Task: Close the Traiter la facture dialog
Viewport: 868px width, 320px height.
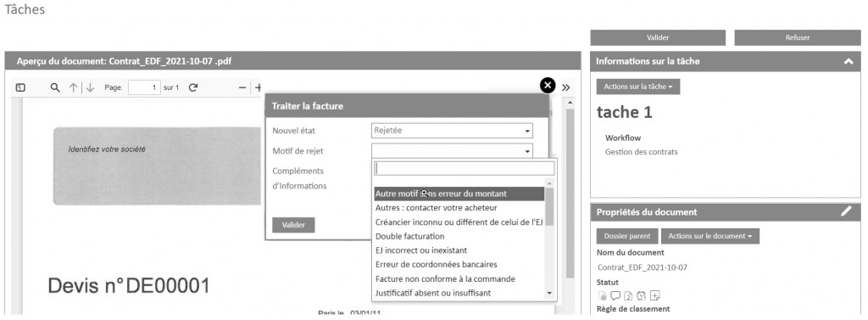Action: 548,85
